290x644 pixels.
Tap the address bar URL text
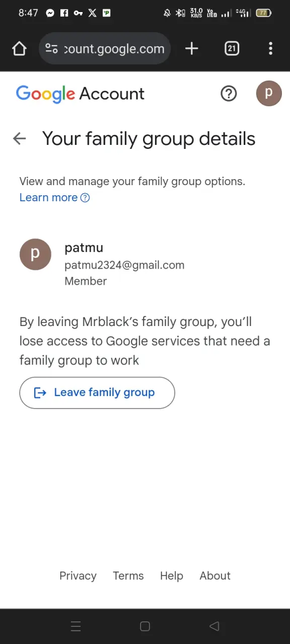point(114,49)
